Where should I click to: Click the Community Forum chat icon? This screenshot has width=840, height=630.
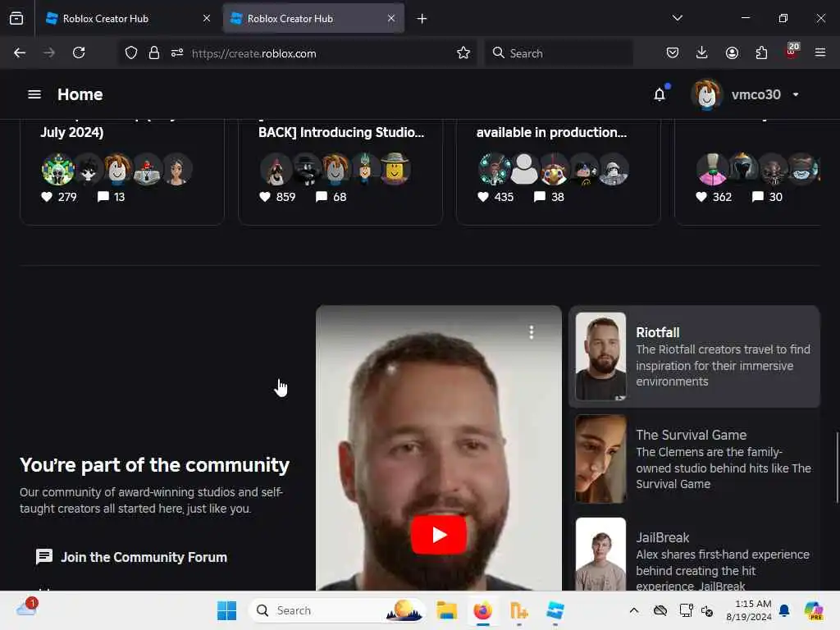click(44, 557)
